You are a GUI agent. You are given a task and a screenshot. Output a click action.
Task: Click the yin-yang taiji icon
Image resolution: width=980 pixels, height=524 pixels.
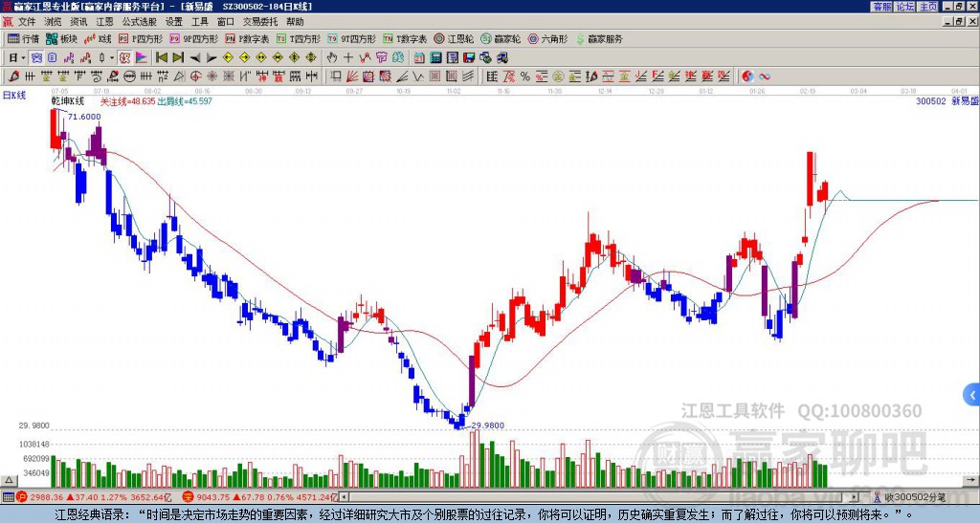[x=747, y=76]
